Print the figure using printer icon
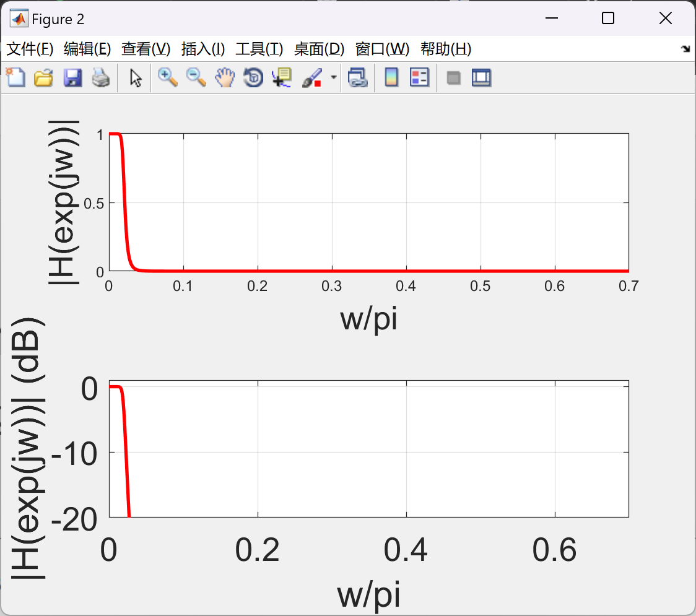Viewport: 696px width, 616px height. pyautogui.click(x=101, y=77)
